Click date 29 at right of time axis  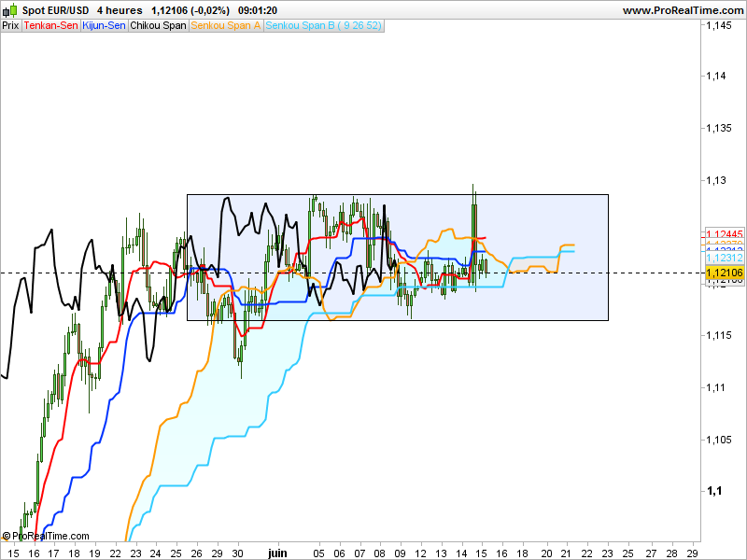(693, 553)
